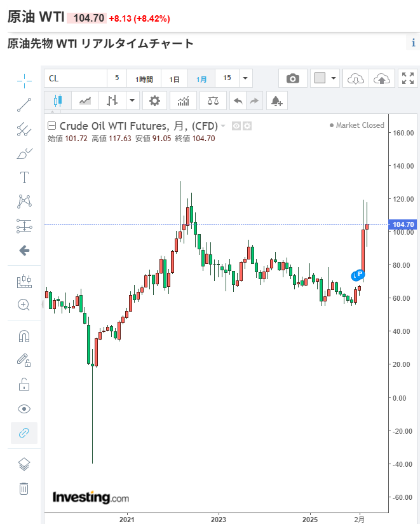
Task: Remove drawings with the trash icon
Action: [x=24, y=488]
